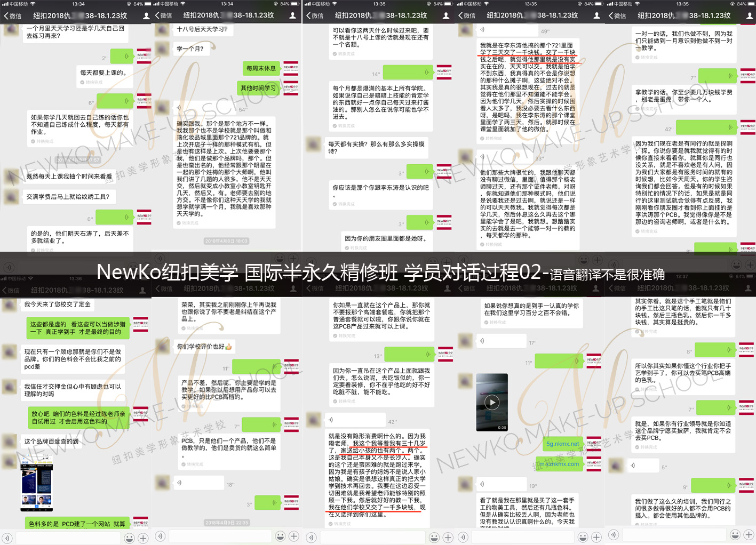Tap plus attachment button in '你们学校评价也好' chat
The height and width of the screenshot is (545, 756).
(x=294, y=536)
